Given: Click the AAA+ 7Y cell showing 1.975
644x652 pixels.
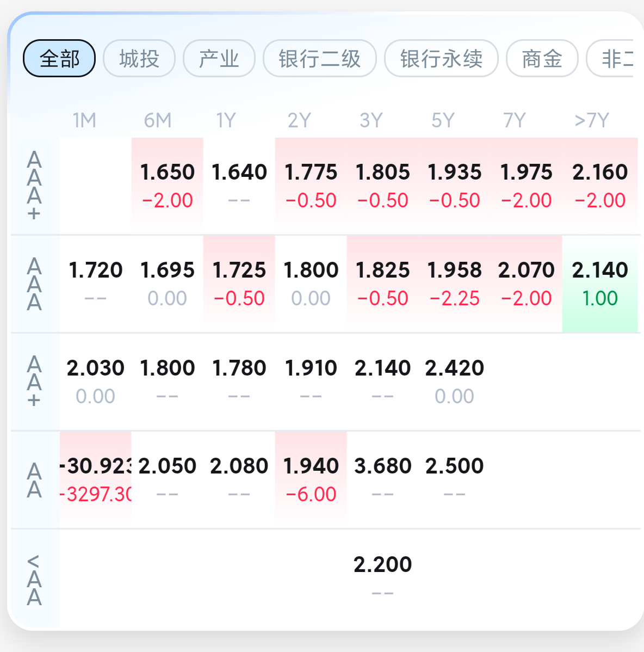Looking at the screenshot, I should [526, 186].
